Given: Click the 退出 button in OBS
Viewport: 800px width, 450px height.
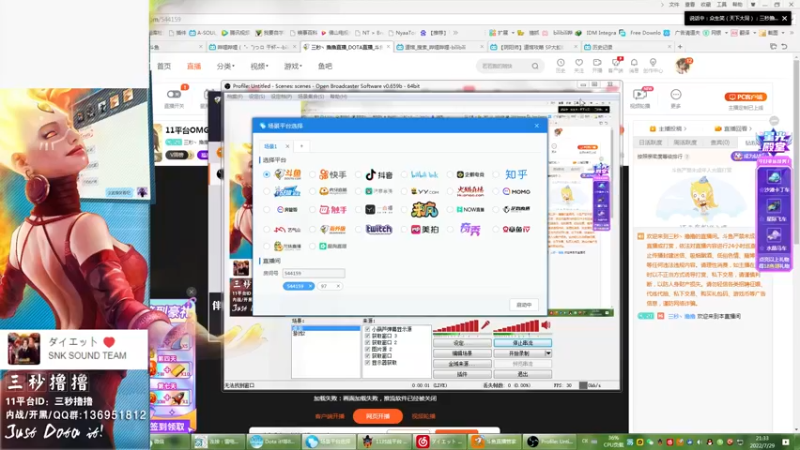Looking at the screenshot, I should pos(522,374).
